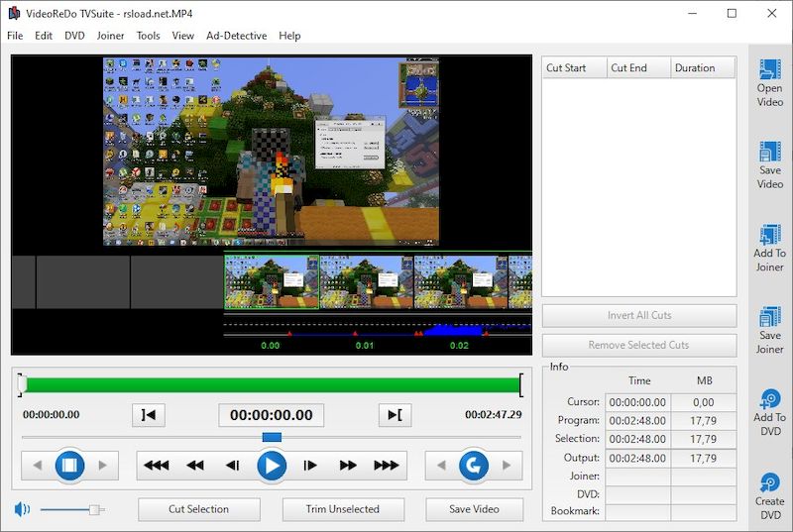Click the end time 00:02:47.29 label
The width and height of the screenshot is (793, 532).
[493, 415]
